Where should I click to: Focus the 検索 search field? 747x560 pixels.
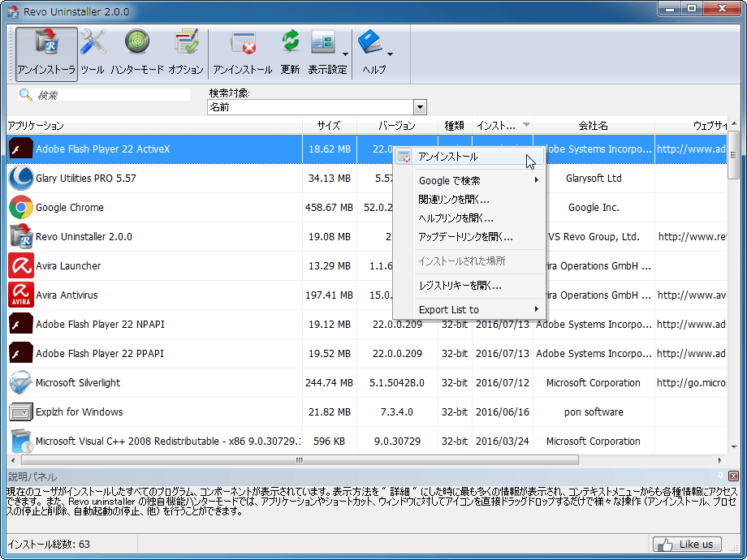pos(112,95)
